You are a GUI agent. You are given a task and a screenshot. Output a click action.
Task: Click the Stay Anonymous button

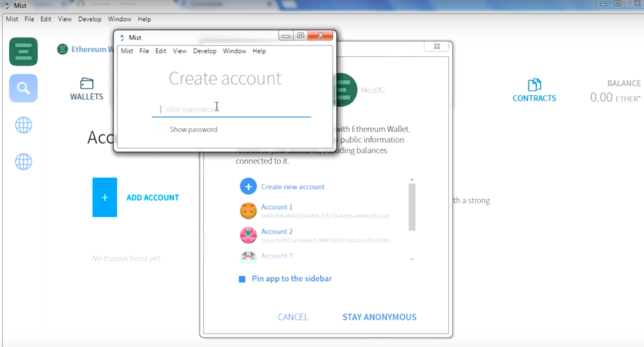(379, 317)
